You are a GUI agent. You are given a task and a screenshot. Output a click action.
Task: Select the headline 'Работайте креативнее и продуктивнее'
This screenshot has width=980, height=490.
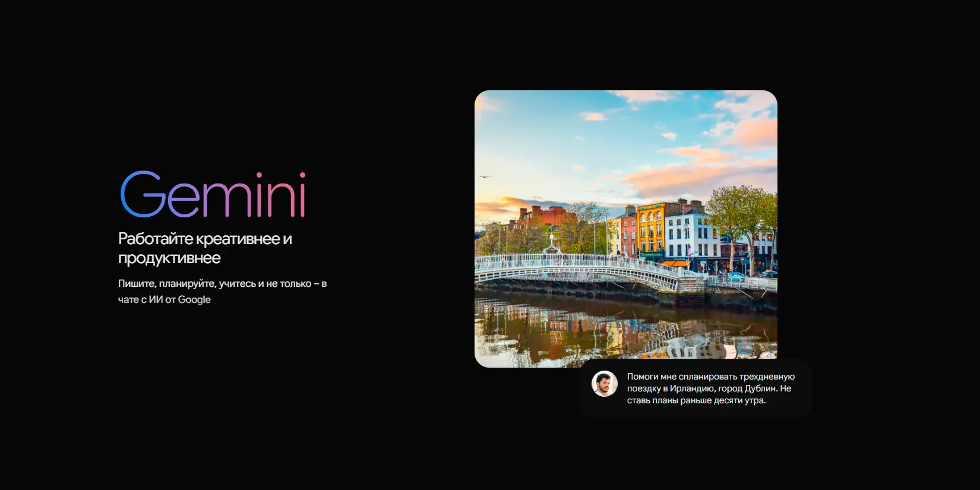(205, 248)
